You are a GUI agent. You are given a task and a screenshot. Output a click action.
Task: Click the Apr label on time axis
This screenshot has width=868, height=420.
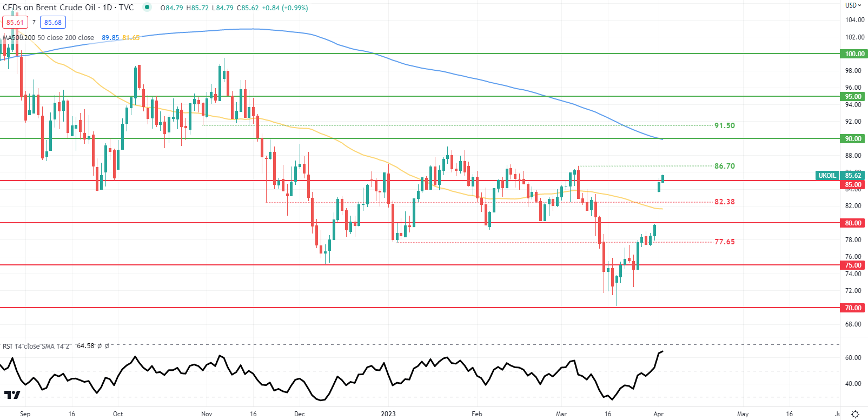coord(658,414)
